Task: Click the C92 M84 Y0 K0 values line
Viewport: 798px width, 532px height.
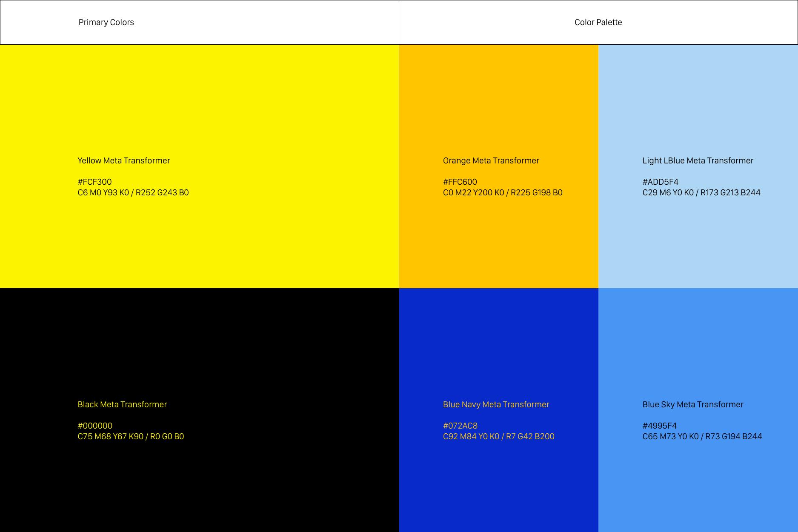Action: point(499,436)
